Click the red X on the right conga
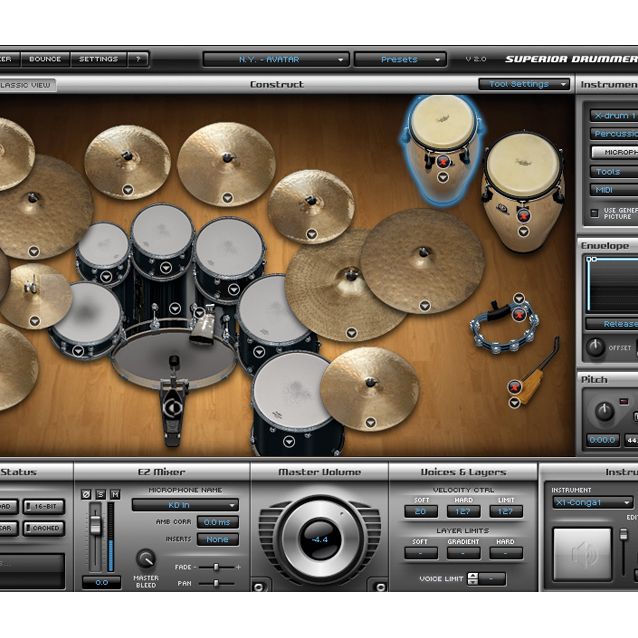This screenshot has height=638, width=638. click(524, 216)
